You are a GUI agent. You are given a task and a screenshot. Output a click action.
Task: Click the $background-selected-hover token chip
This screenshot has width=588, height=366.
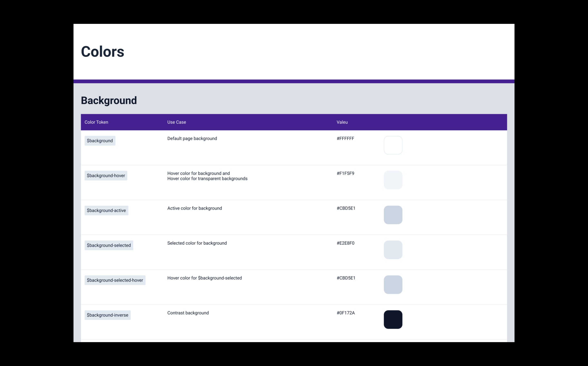pyautogui.click(x=115, y=280)
